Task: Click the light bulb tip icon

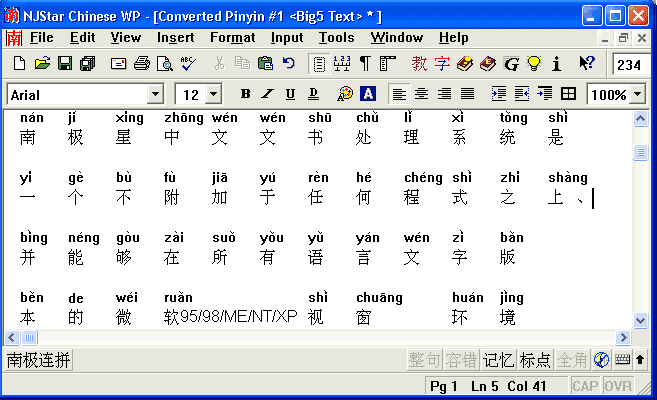Action: (x=533, y=64)
